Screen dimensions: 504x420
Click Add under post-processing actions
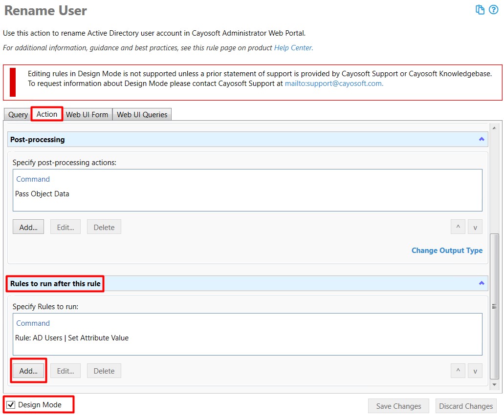28,227
